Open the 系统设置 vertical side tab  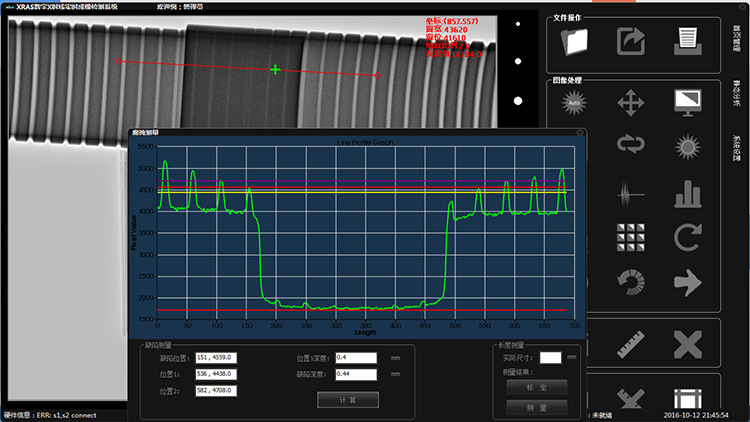pyautogui.click(x=736, y=148)
